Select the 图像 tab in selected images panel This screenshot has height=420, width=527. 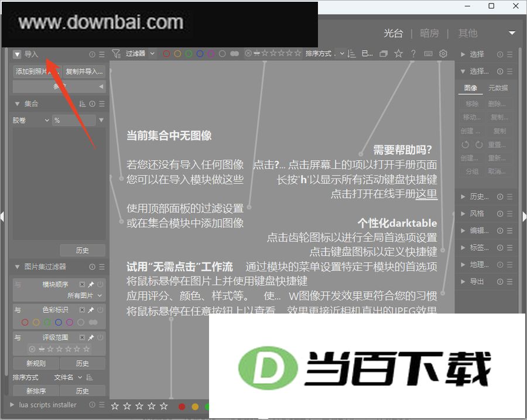[x=471, y=88]
